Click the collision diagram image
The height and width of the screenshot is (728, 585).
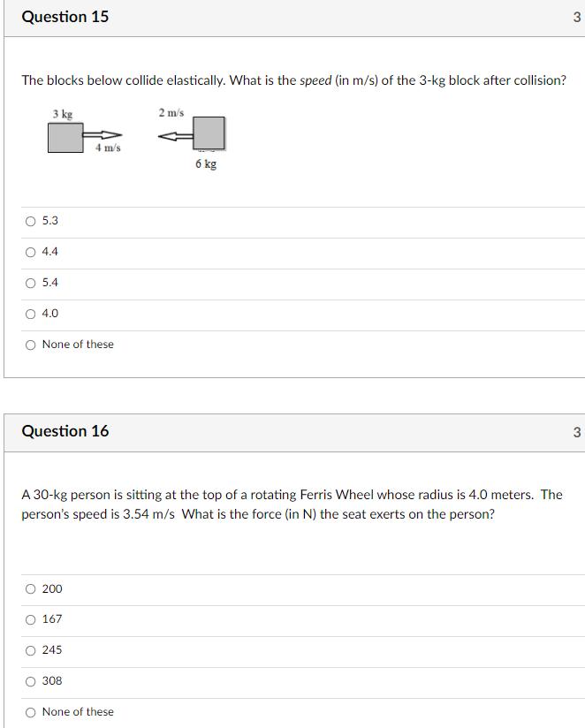(137, 137)
